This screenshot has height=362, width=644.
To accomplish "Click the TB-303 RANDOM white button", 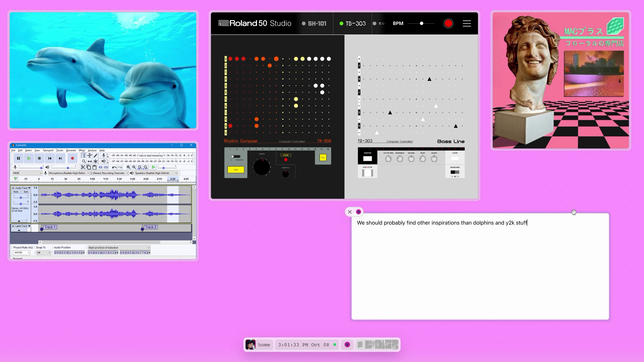I will 368,159.
